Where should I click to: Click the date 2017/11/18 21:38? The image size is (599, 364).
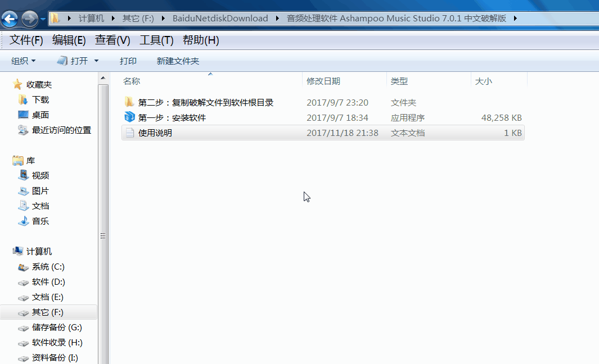[x=343, y=133]
